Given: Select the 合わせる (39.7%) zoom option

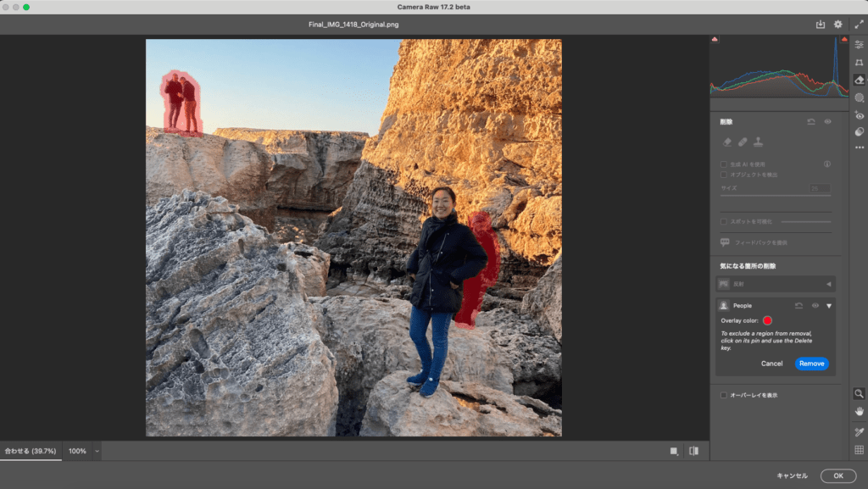Looking at the screenshot, I should (x=31, y=451).
